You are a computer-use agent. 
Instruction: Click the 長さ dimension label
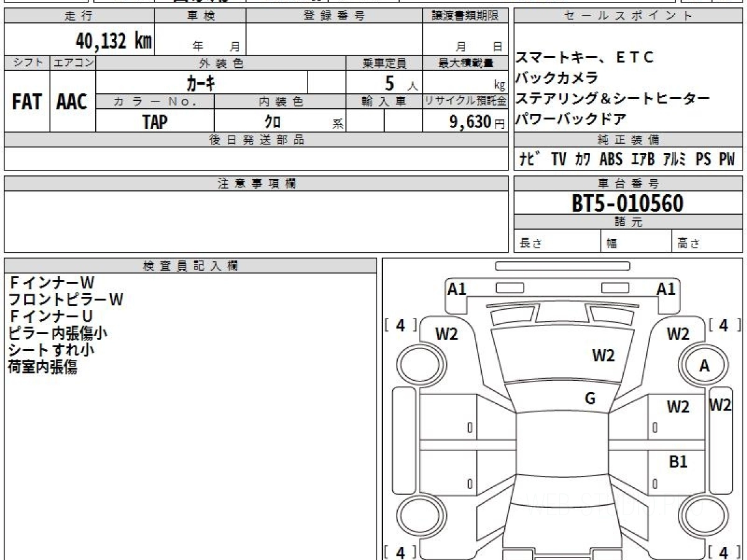(530, 244)
